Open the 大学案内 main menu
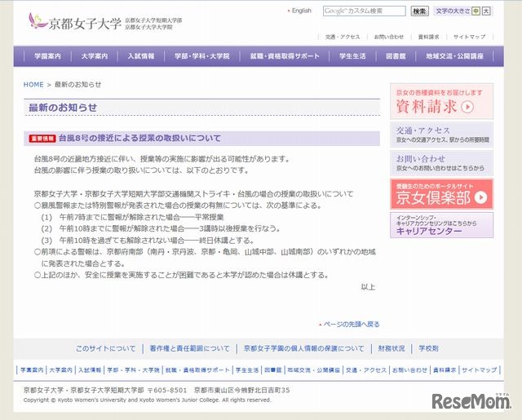The height and width of the screenshot is (420, 522). (95, 56)
